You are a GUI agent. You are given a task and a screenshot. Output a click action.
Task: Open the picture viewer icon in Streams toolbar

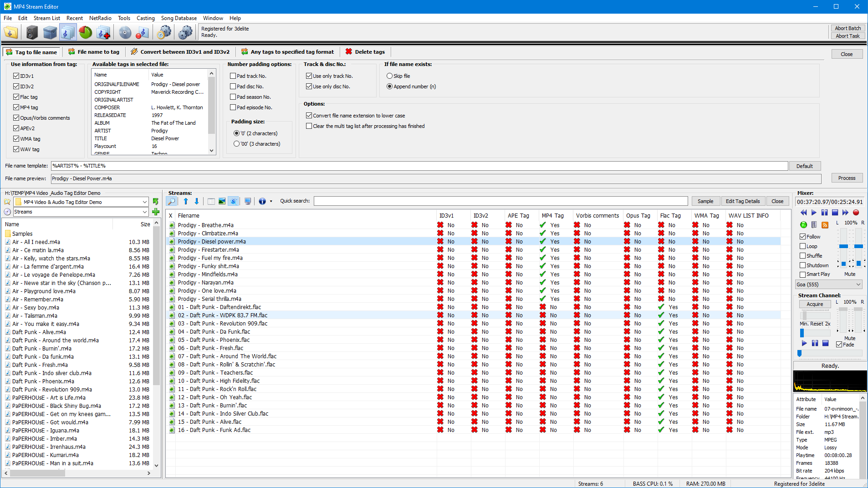tap(222, 201)
